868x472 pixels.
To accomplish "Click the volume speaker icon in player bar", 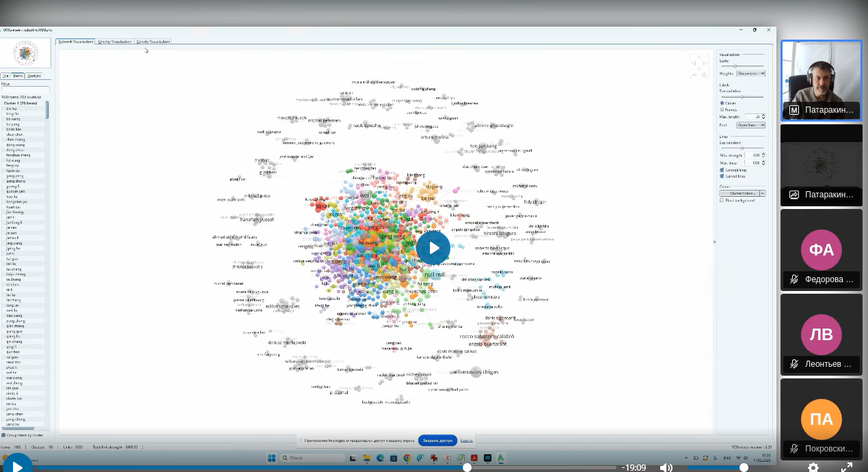I will (666, 467).
